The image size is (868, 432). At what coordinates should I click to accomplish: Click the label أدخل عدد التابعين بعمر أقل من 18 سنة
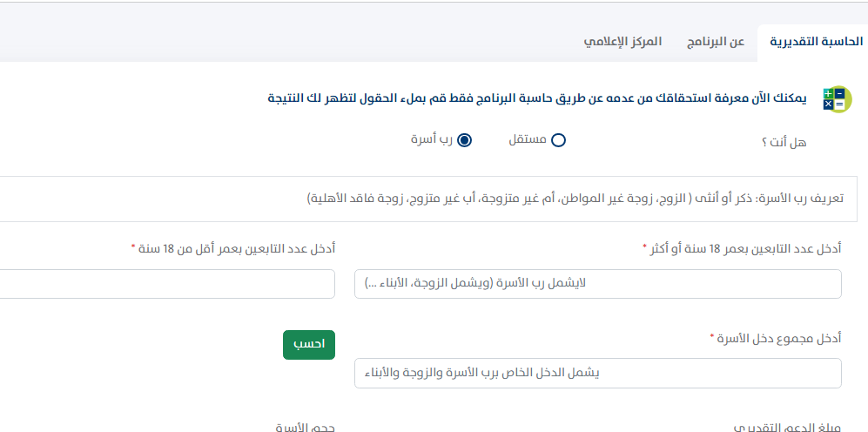click(237, 249)
